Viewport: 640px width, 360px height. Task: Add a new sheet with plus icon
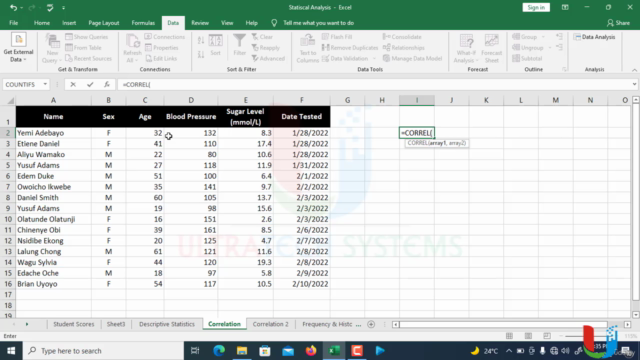[x=371, y=324]
